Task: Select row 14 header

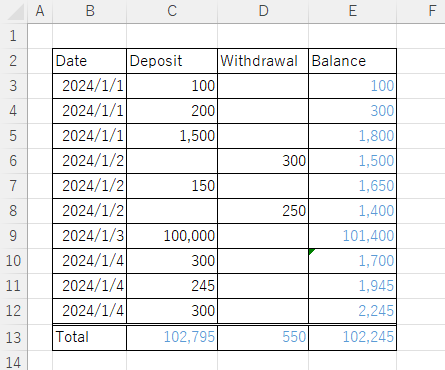Action: point(13,361)
